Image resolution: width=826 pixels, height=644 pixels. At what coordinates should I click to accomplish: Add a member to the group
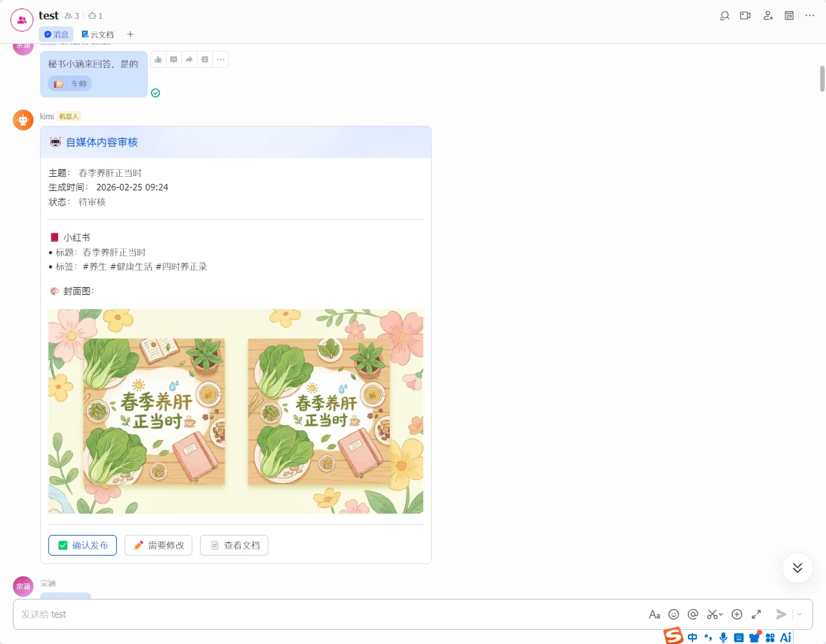pos(768,15)
